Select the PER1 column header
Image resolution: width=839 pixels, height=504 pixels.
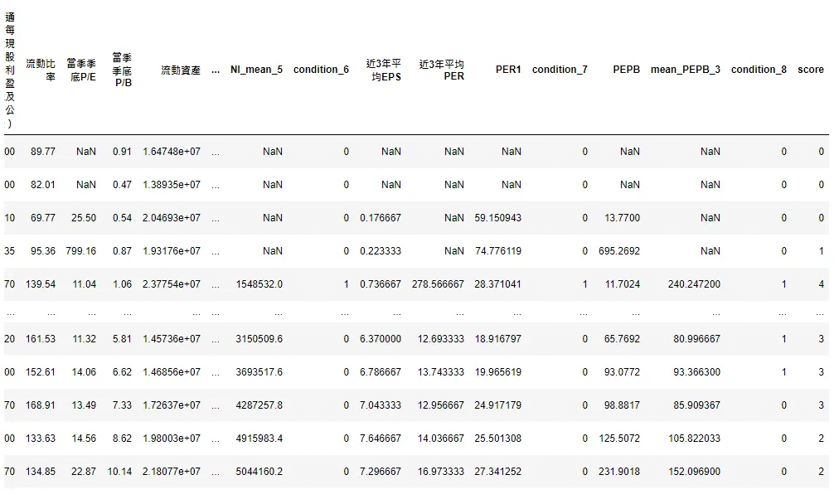click(x=508, y=70)
